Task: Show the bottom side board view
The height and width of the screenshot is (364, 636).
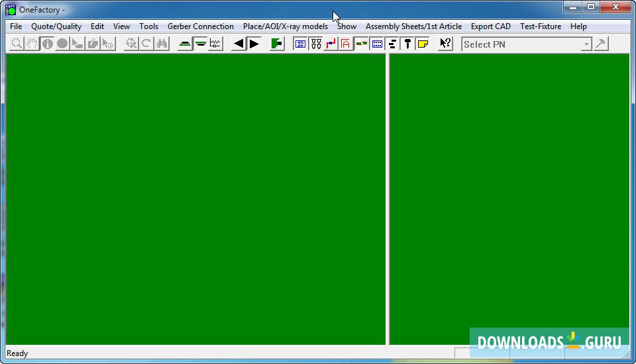Action: tap(200, 44)
